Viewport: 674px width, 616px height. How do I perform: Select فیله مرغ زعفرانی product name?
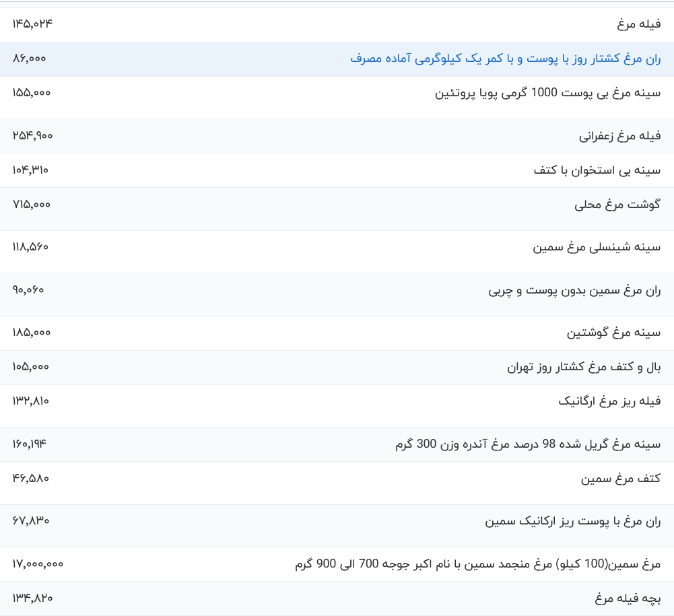(620, 136)
